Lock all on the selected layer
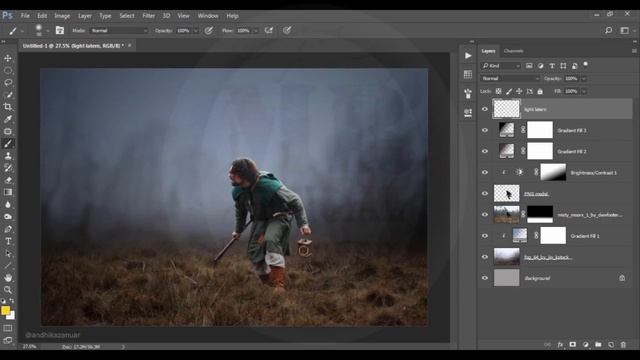Image resolution: width=640 pixels, height=360 pixels. click(540, 91)
